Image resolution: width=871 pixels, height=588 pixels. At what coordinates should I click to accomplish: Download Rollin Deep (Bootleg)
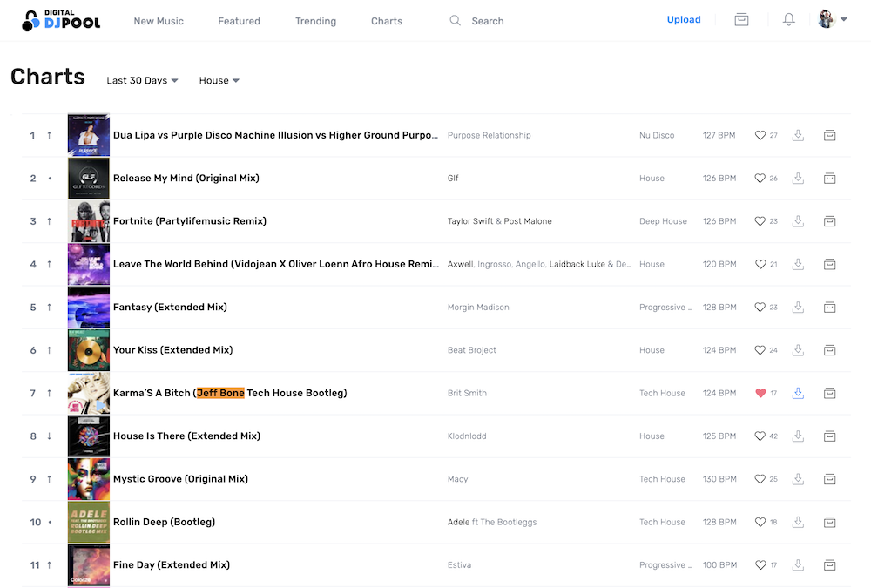[798, 522]
